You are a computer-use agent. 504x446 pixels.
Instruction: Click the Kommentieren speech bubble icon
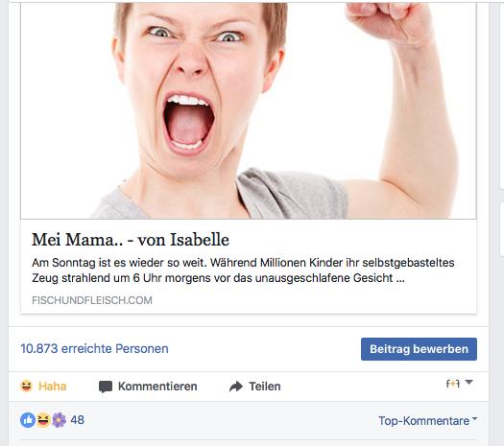[x=106, y=387]
